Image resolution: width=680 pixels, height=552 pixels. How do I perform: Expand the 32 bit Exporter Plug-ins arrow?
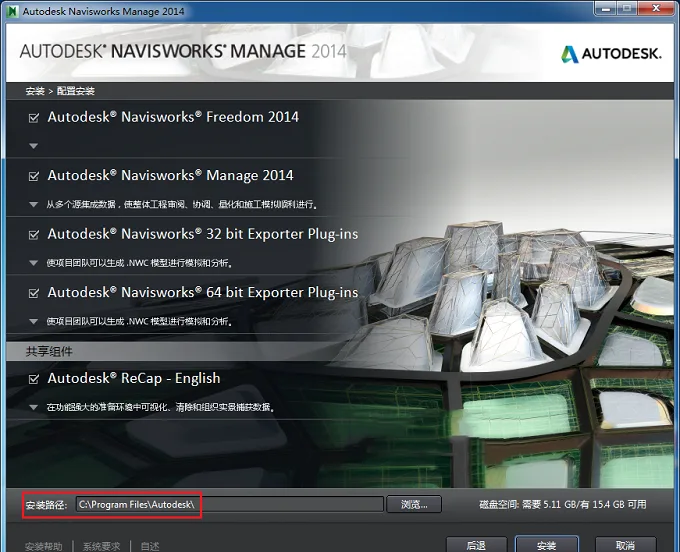point(33,263)
